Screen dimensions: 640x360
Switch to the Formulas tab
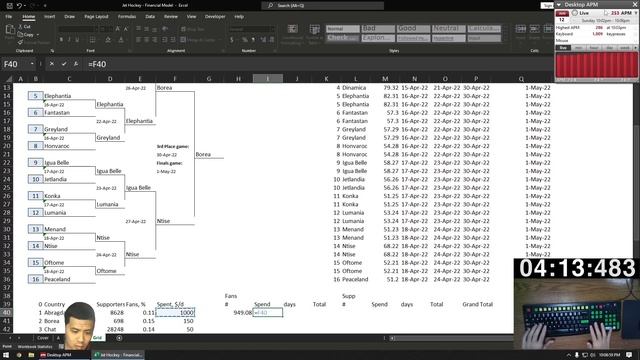click(127, 17)
